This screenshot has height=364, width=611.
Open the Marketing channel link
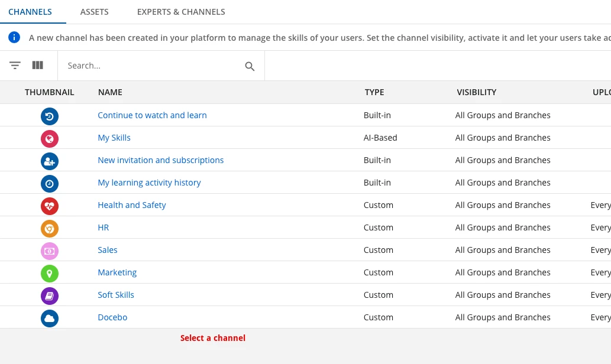pyautogui.click(x=117, y=272)
